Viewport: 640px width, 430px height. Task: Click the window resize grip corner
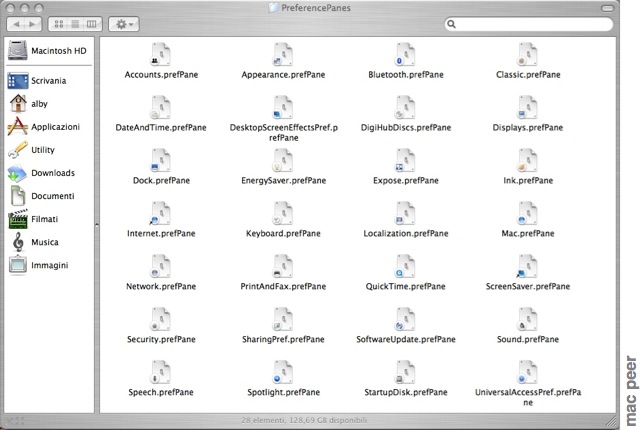coord(611,420)
